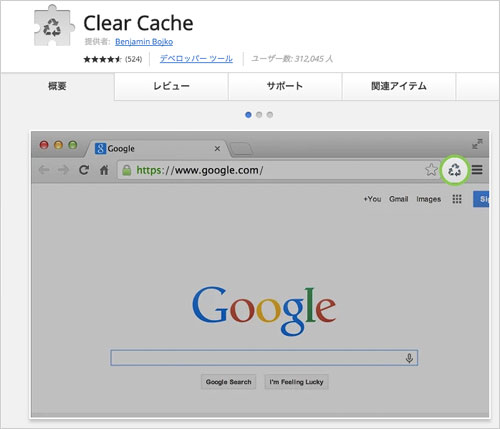Click the Clear Cache puzzle-piece extension icon
Screen dimensions: 500x429
(x=54, y=26)
